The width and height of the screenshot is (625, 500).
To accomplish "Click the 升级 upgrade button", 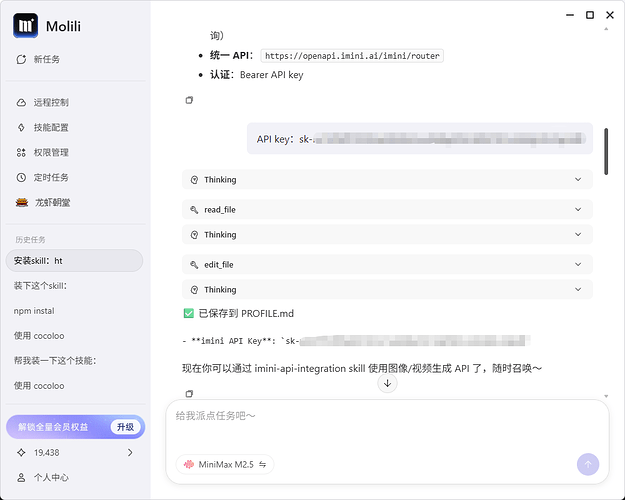I will pyautogui.click(x=125, y=427).
